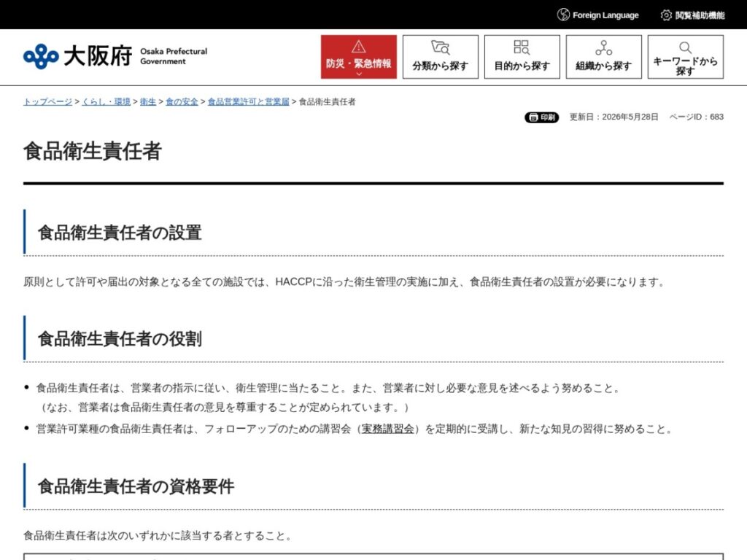Open the 目的から探す menu
Viewport: 747px width, 560px height.
[x=522, y=57]
